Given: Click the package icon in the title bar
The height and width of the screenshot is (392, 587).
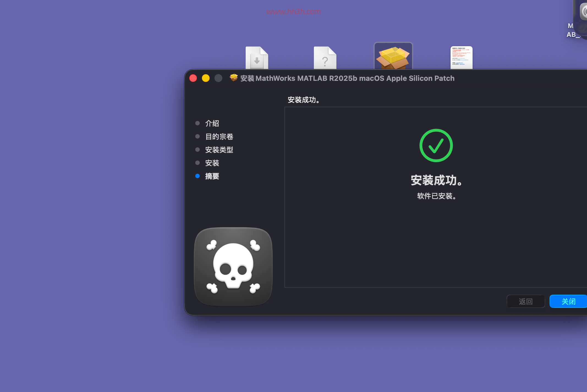Looking at the screenshot, I should pos(234,78).
